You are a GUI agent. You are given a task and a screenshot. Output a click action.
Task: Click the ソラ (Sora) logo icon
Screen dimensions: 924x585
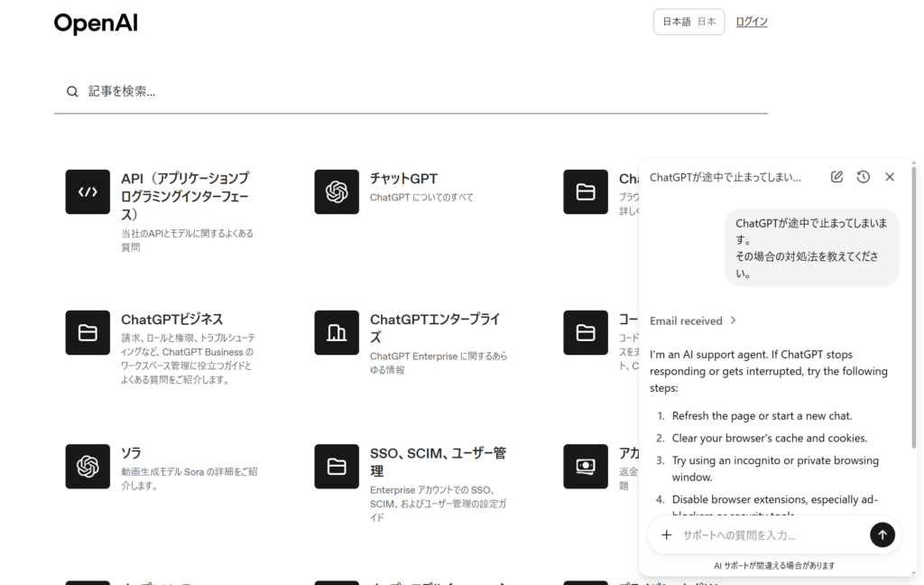[88, 466]
